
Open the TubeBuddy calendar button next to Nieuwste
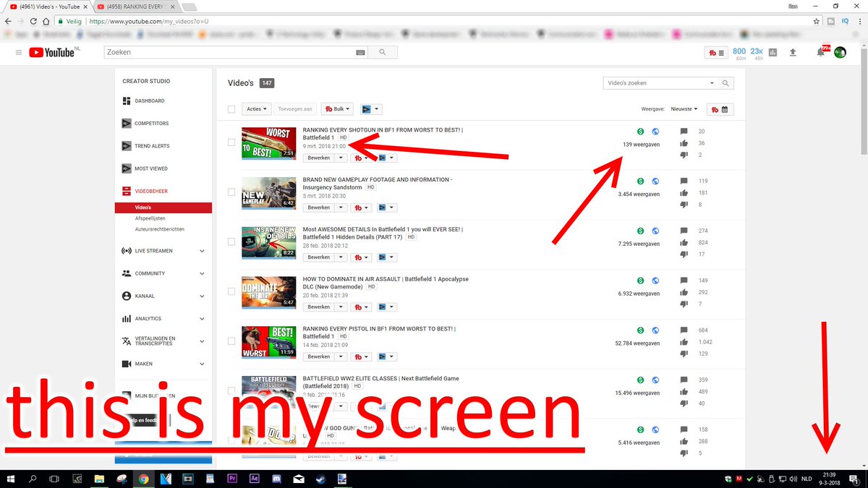tap(720, 109)
